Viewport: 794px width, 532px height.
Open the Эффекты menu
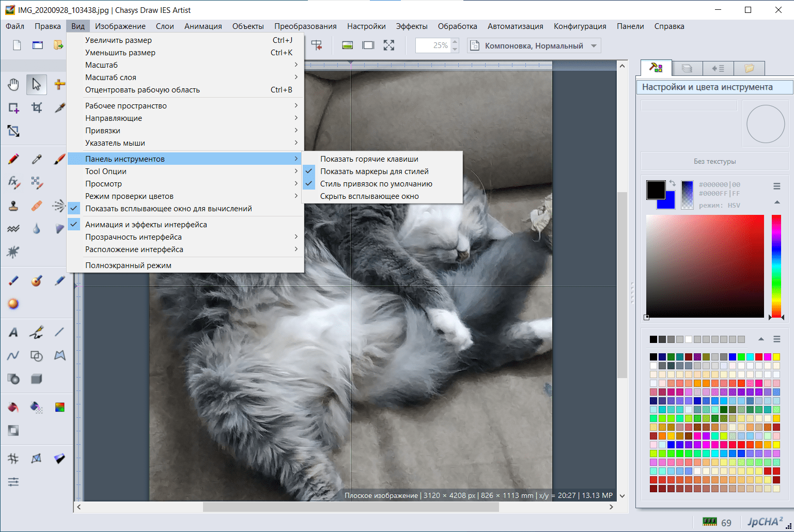(412, 26)
